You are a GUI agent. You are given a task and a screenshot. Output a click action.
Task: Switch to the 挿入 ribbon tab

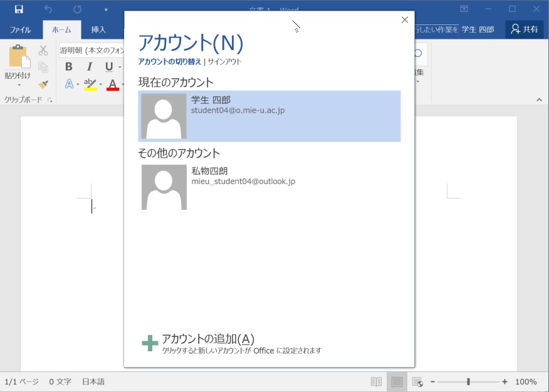coord(98,29)
